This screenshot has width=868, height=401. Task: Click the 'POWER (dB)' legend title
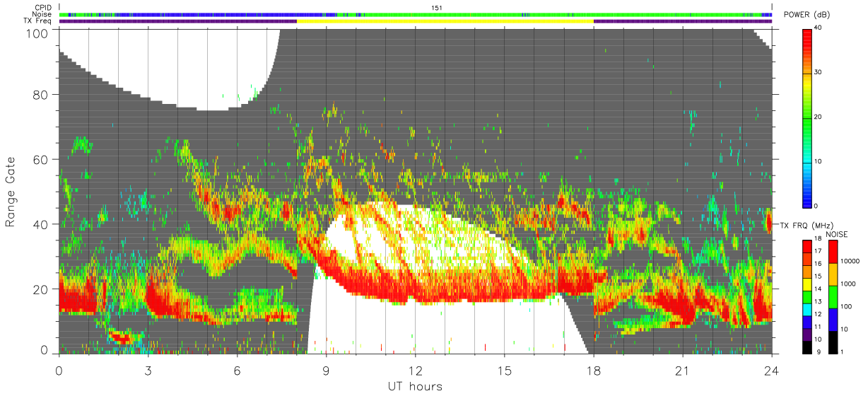click(808, 15)
